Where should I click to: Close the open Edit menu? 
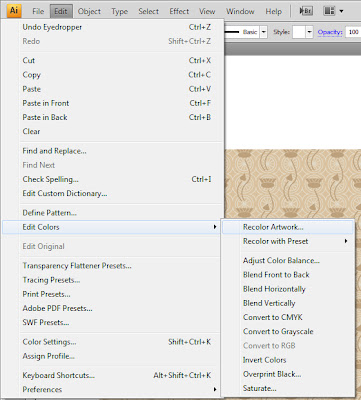pyautogui.click(x=61, y=11)
